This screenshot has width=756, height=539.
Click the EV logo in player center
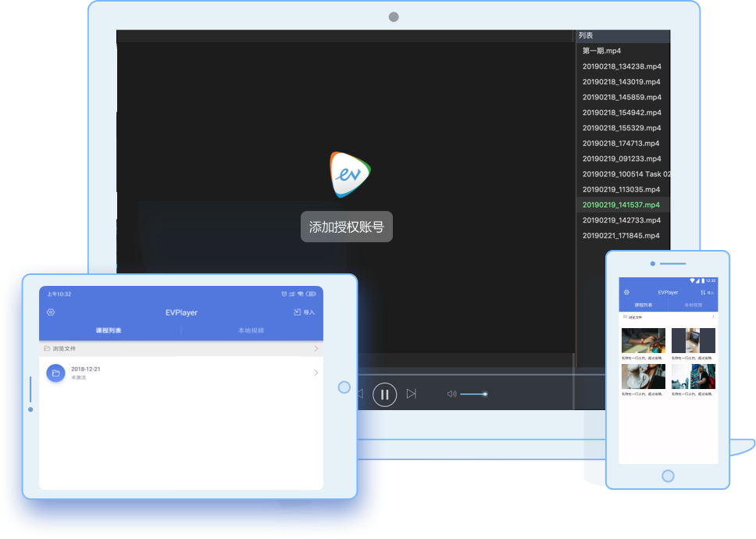click(349, 175)
